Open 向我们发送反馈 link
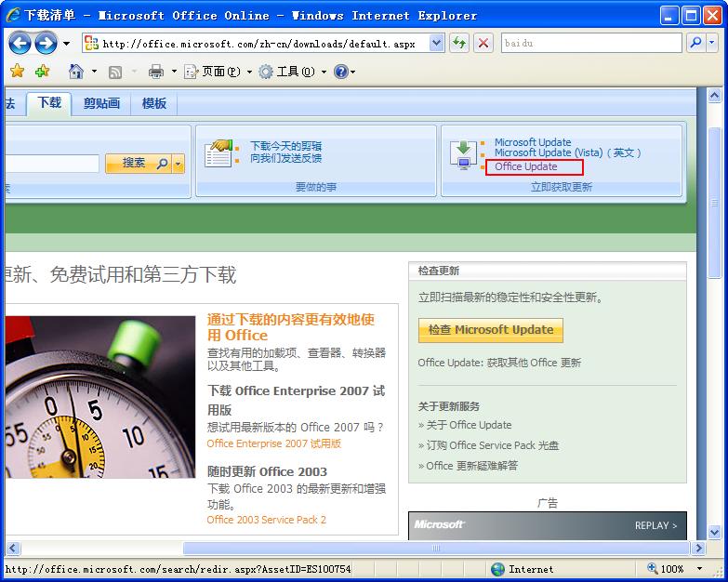 pos(286,158)
